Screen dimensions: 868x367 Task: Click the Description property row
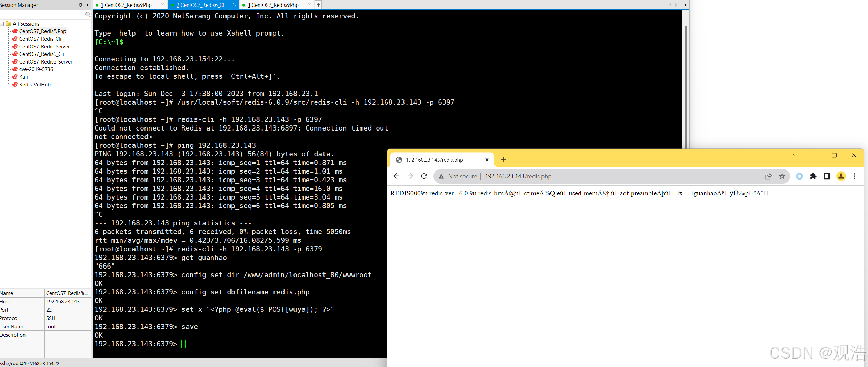coord(46,335)
